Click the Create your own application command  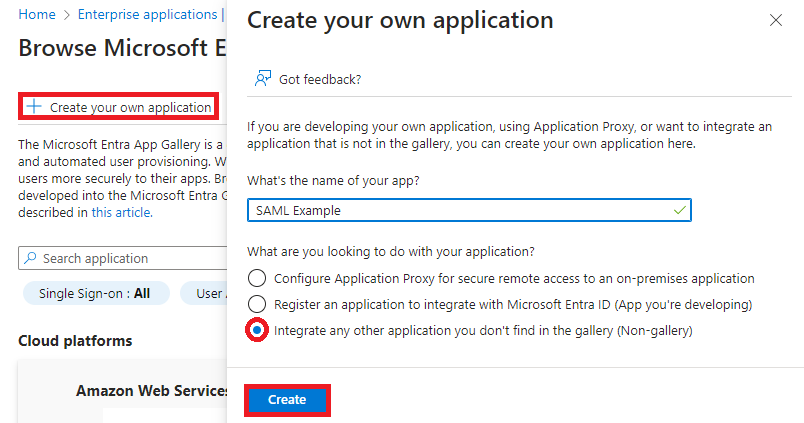coord(118,107)
